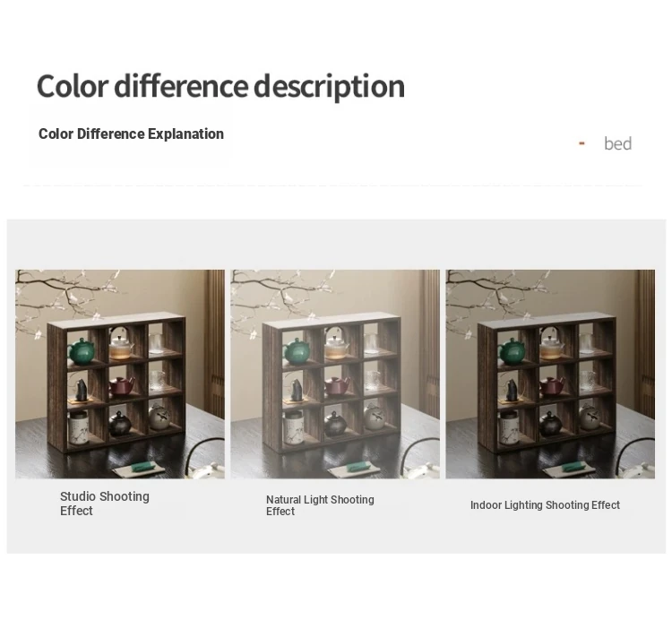Image resolution: width=672 pixels, height=620 pixels.
Task: Select the Indoor Lighting Shooting Effect image
Action: (x=550, y=374)
